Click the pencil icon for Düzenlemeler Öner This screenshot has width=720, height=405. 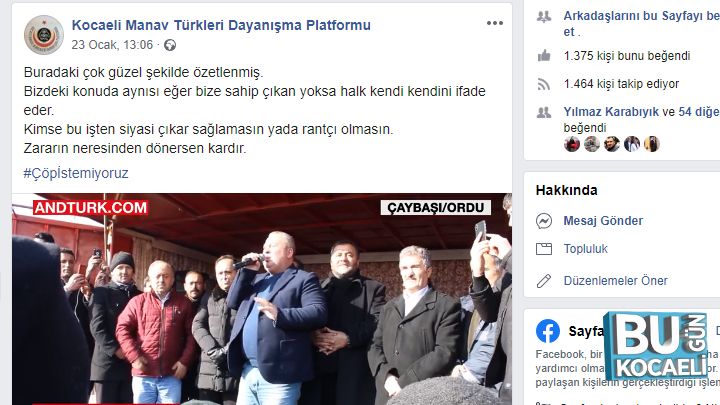click(x=544, y=281)
